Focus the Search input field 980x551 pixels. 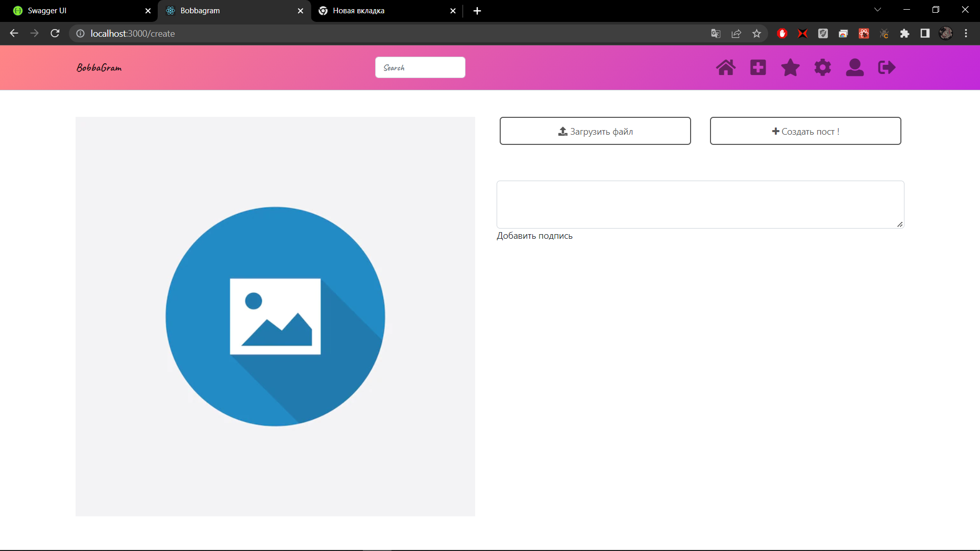(420, 67)
